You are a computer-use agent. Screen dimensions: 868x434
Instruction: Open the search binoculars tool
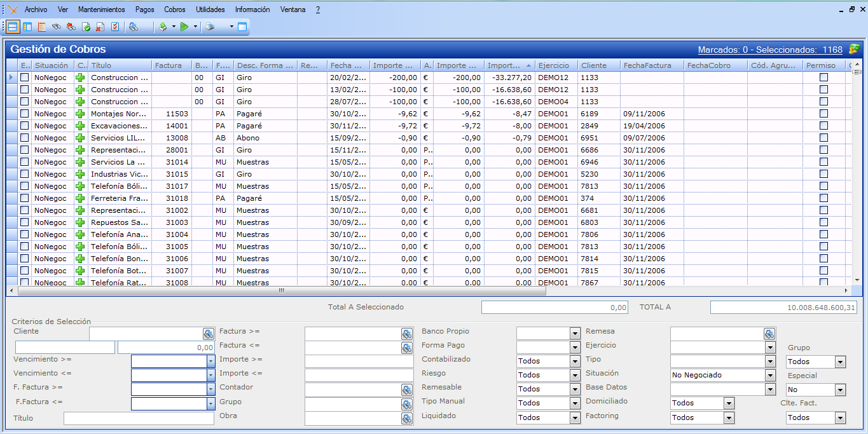click(x=58, y=27)
